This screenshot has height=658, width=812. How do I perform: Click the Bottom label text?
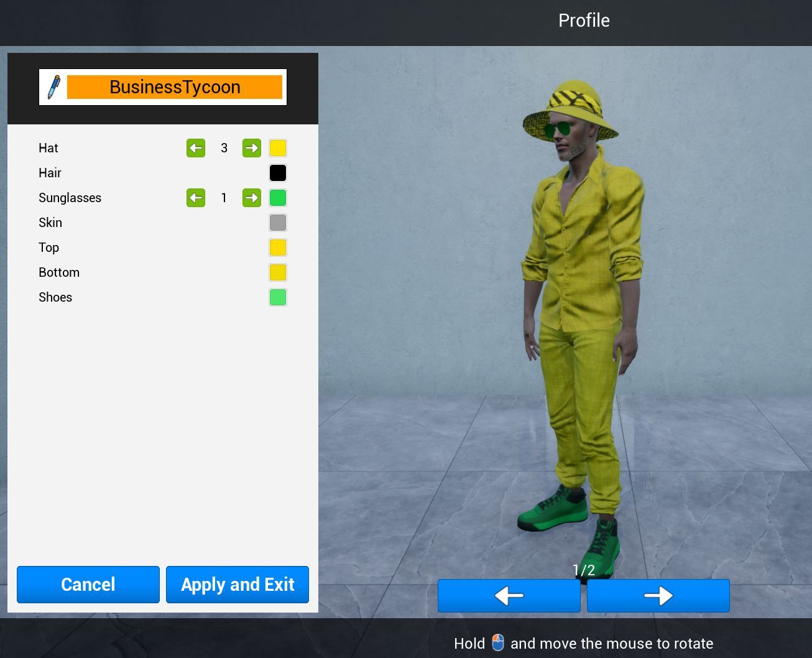(59, 272)
